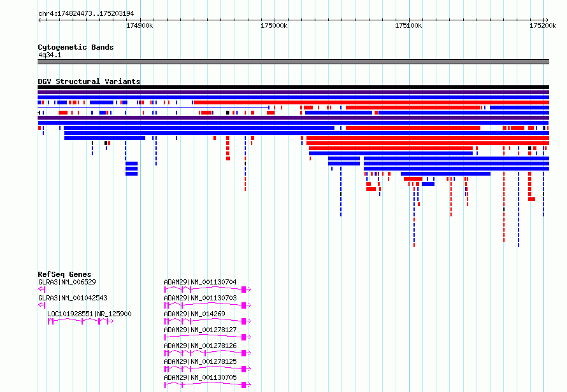Open the LOC101928551|NR_125900 gene label
Viewport: 567px width, 392px height.
point(89,314)
